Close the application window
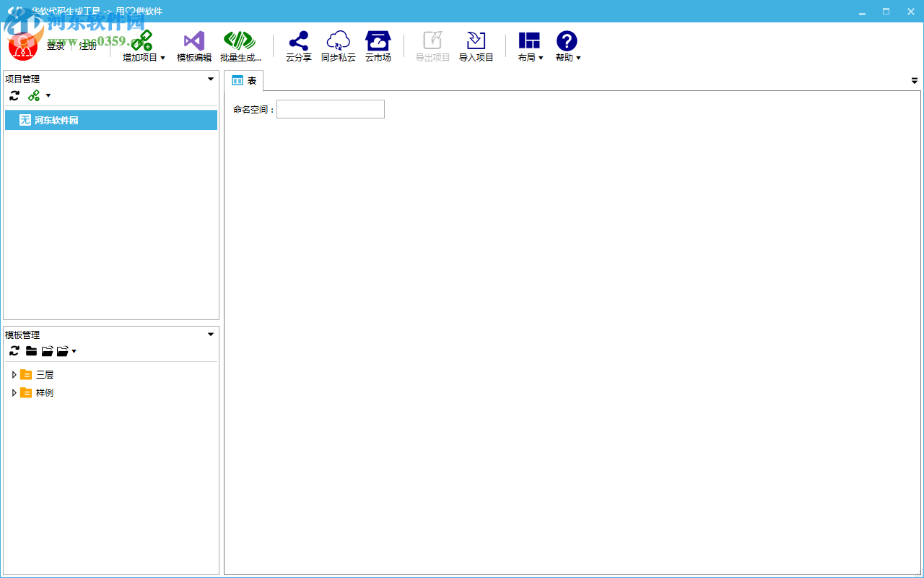Image resolution: width=924 pixels, height=578 pixels. (x=910, y=12)
